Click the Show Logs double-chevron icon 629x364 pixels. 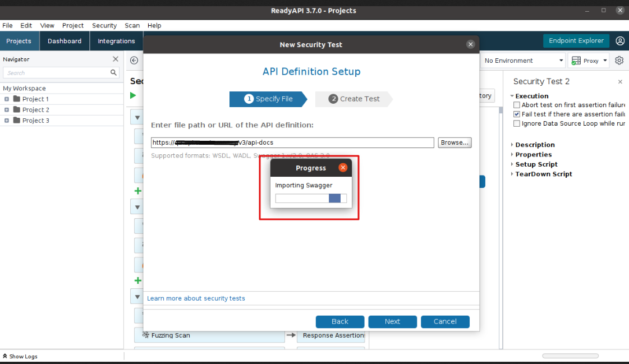[5, 356]
